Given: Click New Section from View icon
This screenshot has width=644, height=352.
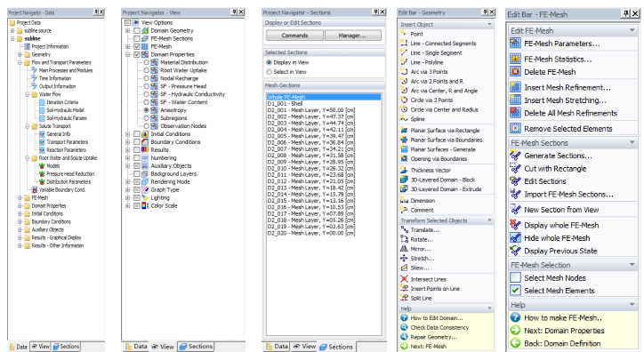Looking at the screenshot, I should click(515, 210).
